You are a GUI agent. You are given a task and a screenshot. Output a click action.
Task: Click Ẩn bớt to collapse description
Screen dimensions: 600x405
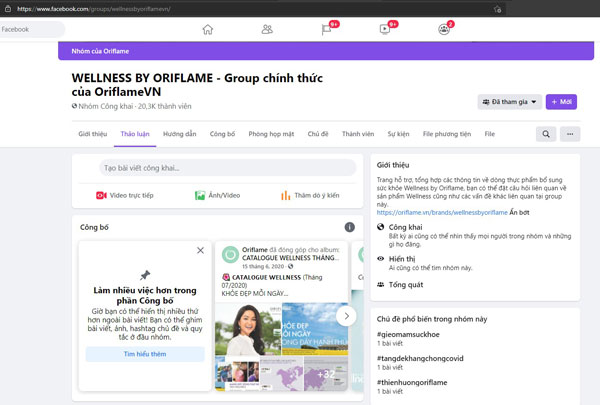tap(519, 212)
